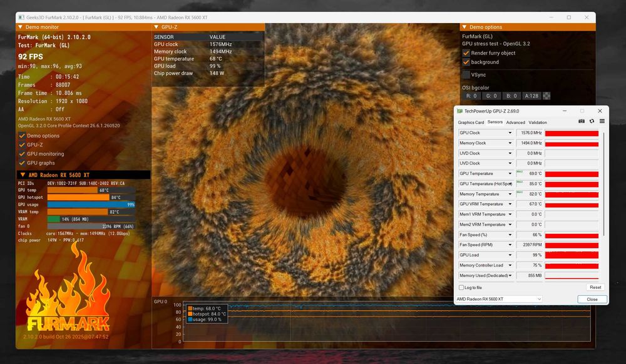Collapse the AMD Radeon RX 5600 XT section

(23, 174)
